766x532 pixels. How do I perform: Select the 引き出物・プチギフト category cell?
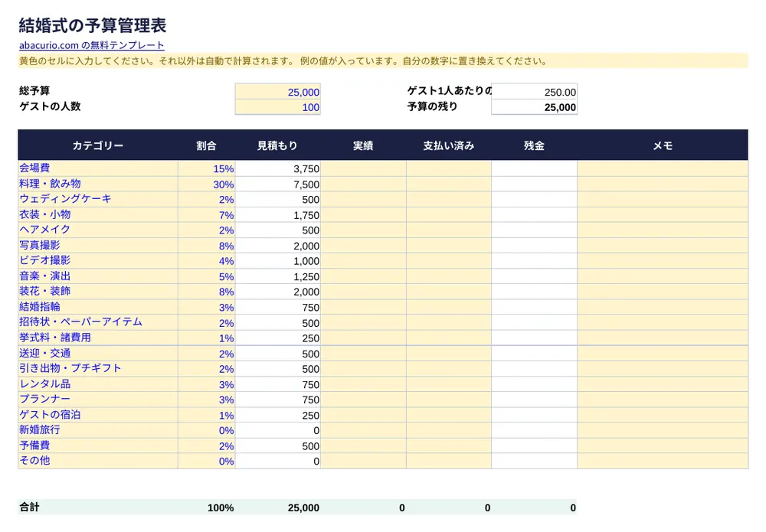[x=98, y=368]
